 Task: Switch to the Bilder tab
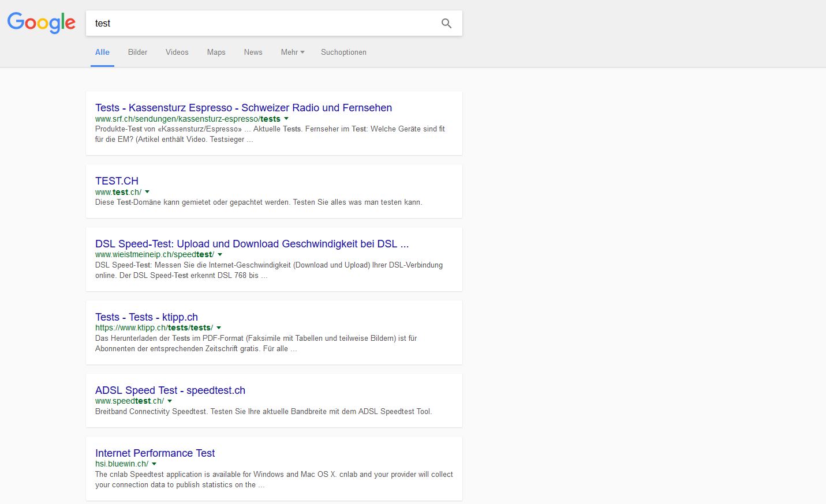(137, 52)
